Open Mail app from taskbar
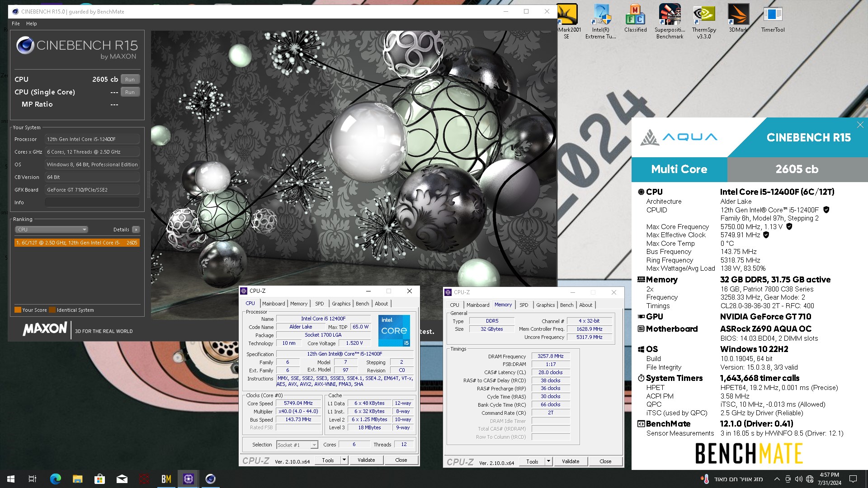Image resolution: width=868 pixels, height=488 pixels. (122, 479)
